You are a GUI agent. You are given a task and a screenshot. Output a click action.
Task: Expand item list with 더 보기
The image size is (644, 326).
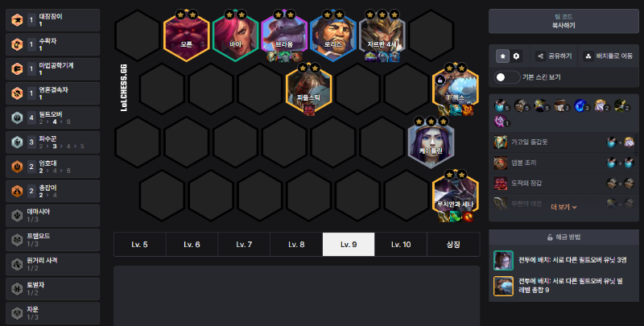(x=563, y=208)
